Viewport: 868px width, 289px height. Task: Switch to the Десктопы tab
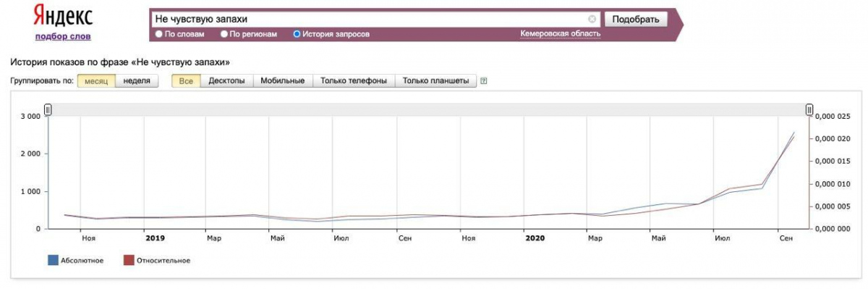[226, 81]
